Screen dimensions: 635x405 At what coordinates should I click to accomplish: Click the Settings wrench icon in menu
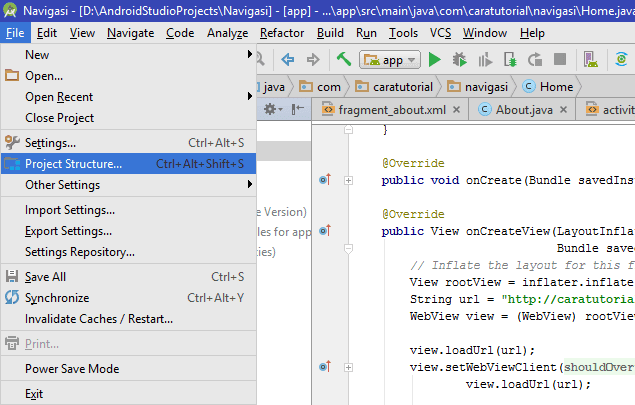coord(12,143)
